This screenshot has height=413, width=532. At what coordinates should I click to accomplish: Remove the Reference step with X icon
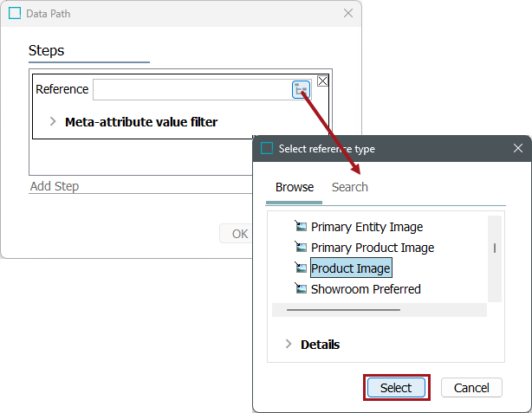pyautogui.click(x=322, y=81)
